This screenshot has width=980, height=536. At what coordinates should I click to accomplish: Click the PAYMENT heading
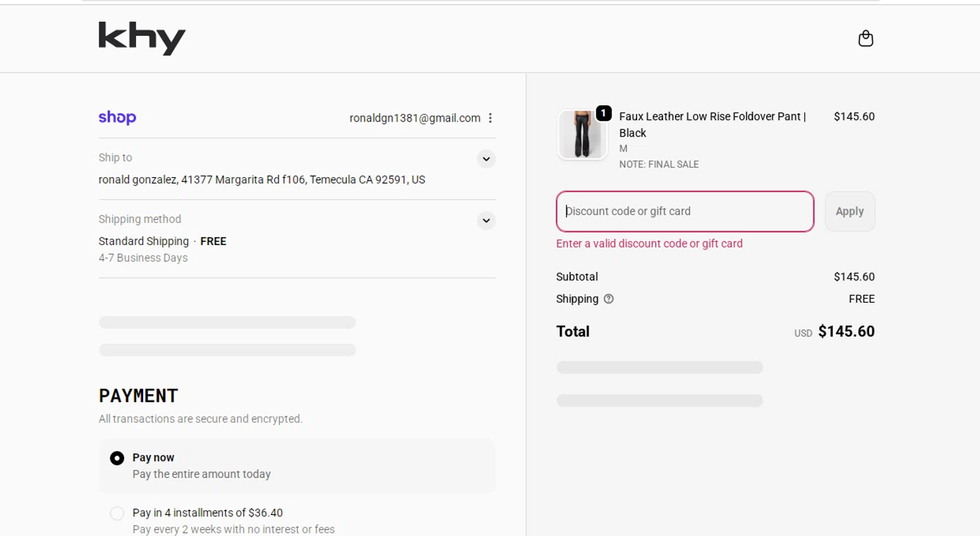(x=139, y=395)
